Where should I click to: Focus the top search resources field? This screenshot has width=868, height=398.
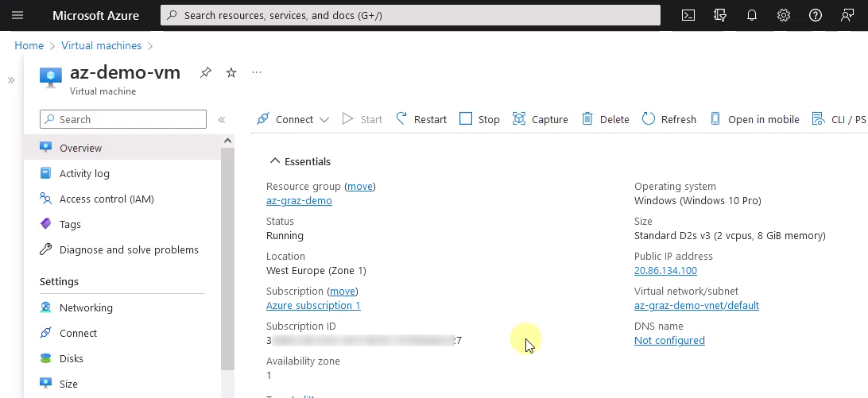(410, 16)
